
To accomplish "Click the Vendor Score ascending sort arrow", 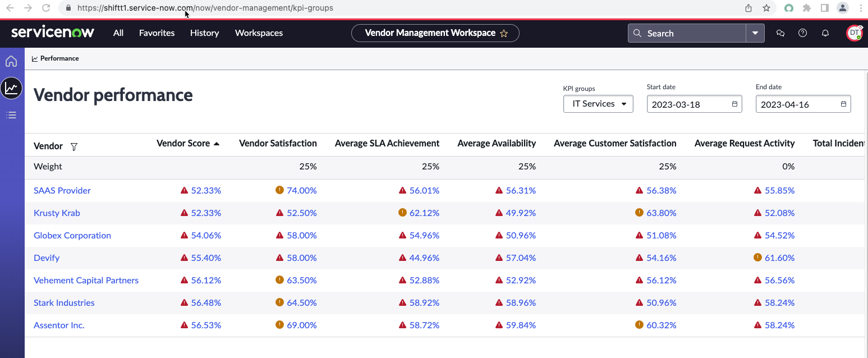I will click(x=217, y=144).
